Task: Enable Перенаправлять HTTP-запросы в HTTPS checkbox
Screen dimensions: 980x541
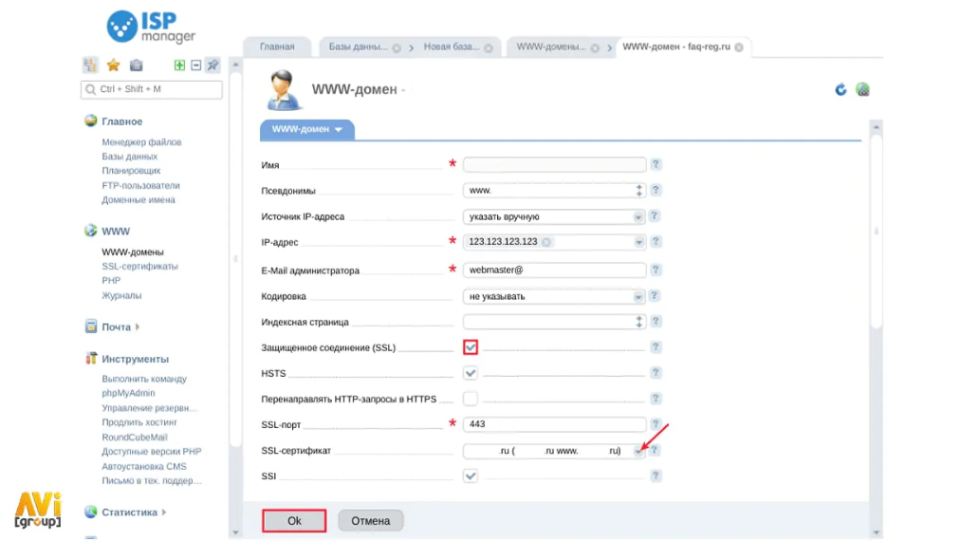Action: (471, 399)
